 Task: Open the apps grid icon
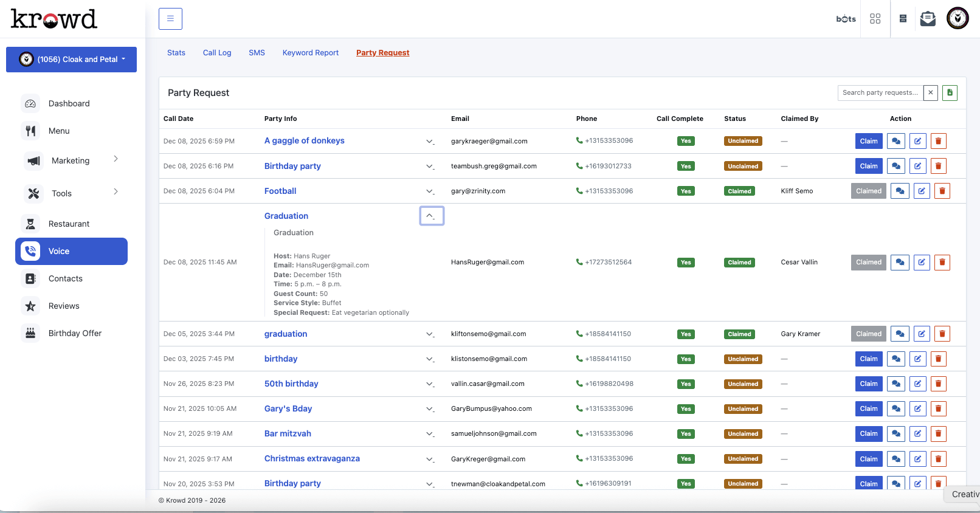[x=875, y=19]
